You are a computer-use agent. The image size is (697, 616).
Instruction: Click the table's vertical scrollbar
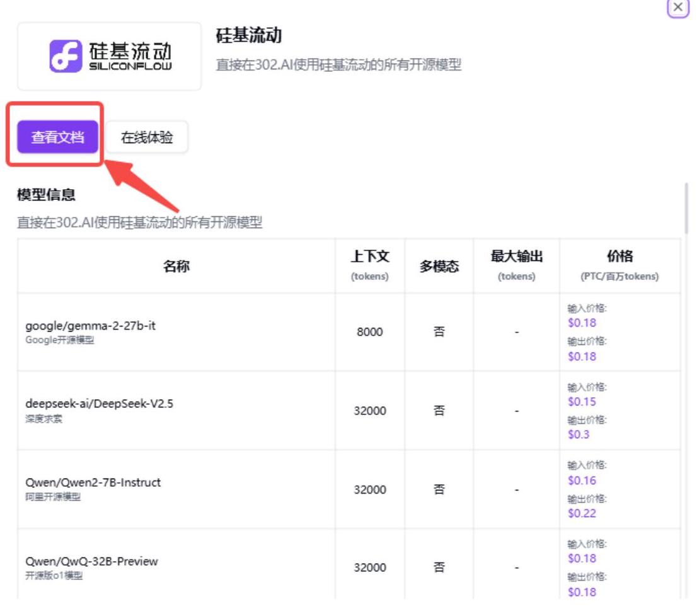click(x=686, y=208)
